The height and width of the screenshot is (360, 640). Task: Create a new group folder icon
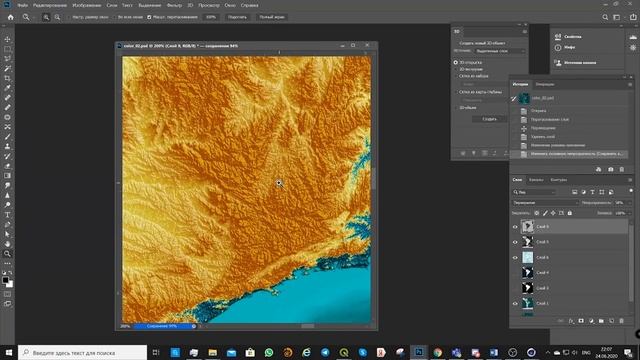point(601,321)
